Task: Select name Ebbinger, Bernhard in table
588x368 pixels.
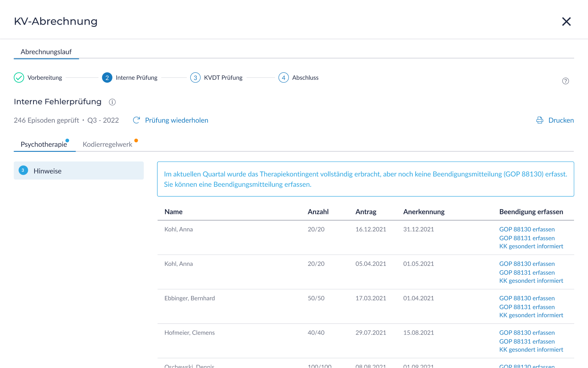Action: [x=190, y=299]
